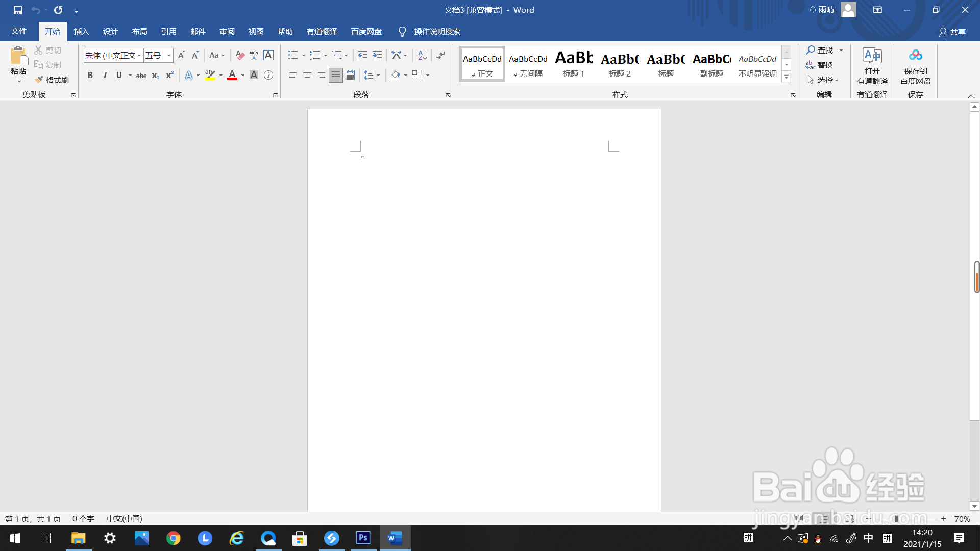Switch to the 插入 (Insert) tab
Viewport: 980px width, 551px height.
click(x=81, y=32)
